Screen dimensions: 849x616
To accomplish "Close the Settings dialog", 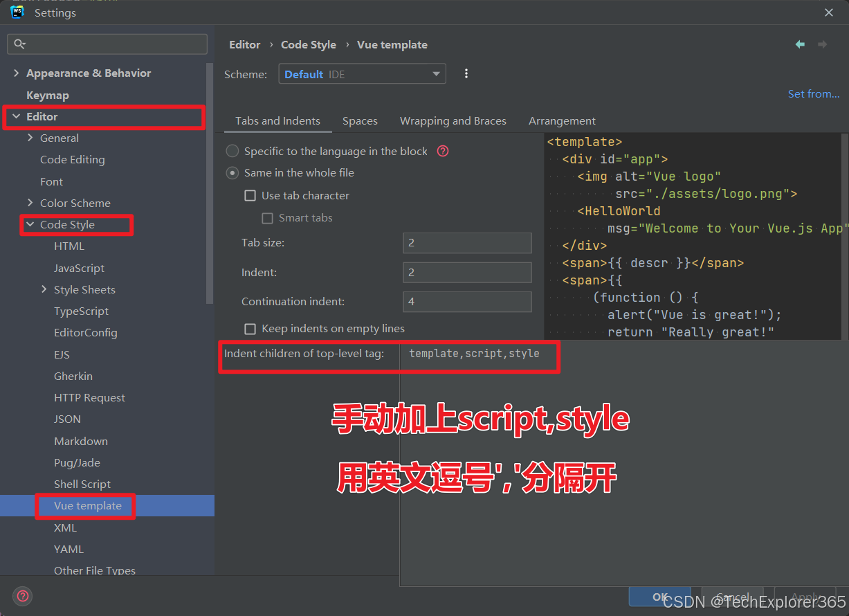I will pos(829,12).
